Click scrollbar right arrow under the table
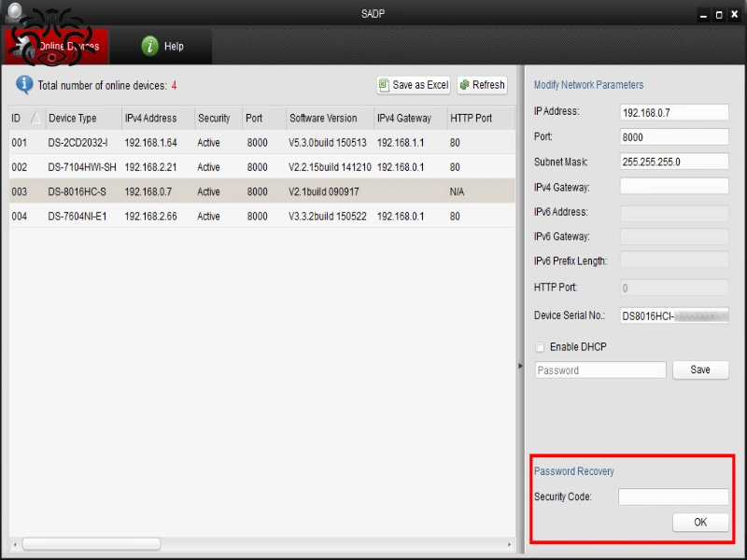 click(x=509, y=543)
